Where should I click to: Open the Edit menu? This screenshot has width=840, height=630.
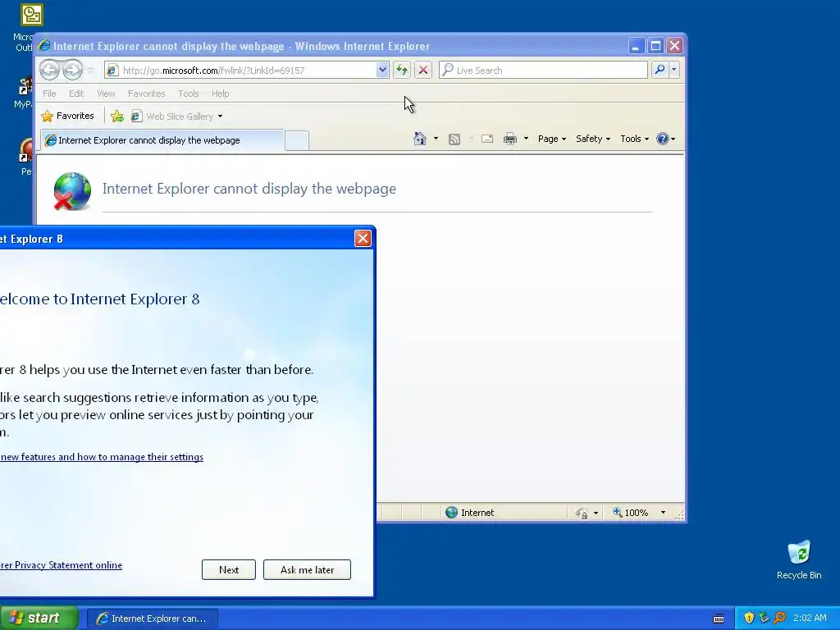76,94
